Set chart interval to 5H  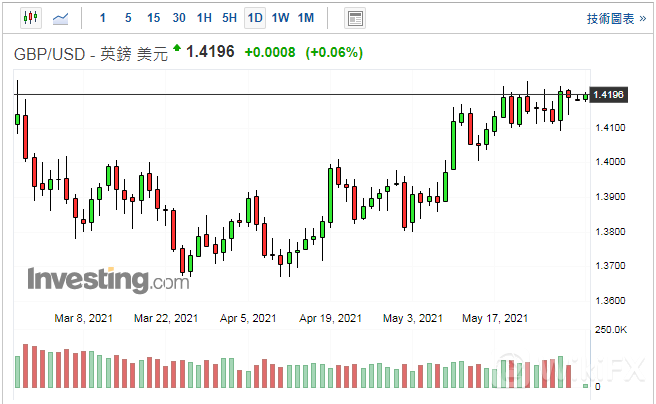point(229,18)
